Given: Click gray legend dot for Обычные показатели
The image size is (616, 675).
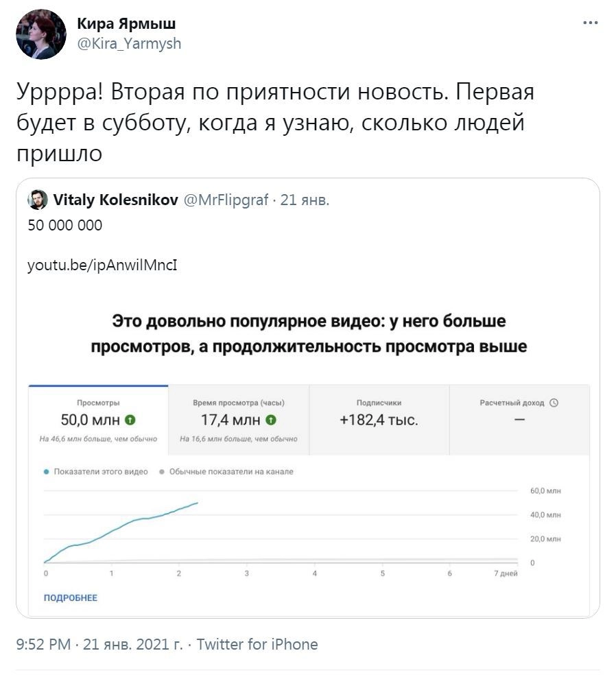Looking at the screenshot, I should (162, 472).
